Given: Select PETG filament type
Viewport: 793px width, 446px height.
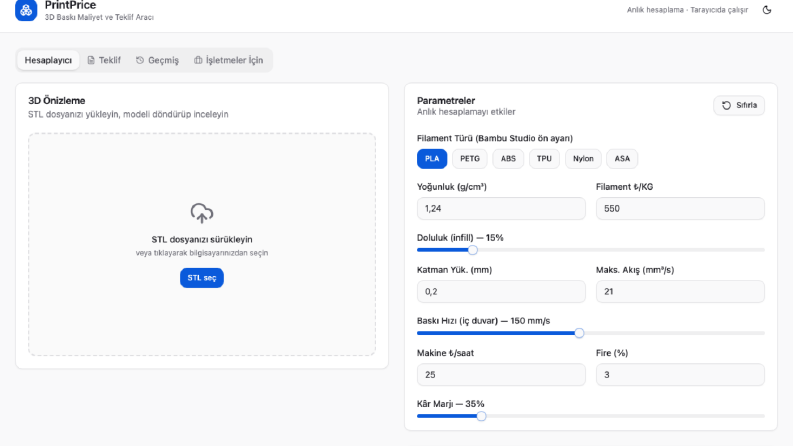Looking at the screenshot, I should pos(470,159).
